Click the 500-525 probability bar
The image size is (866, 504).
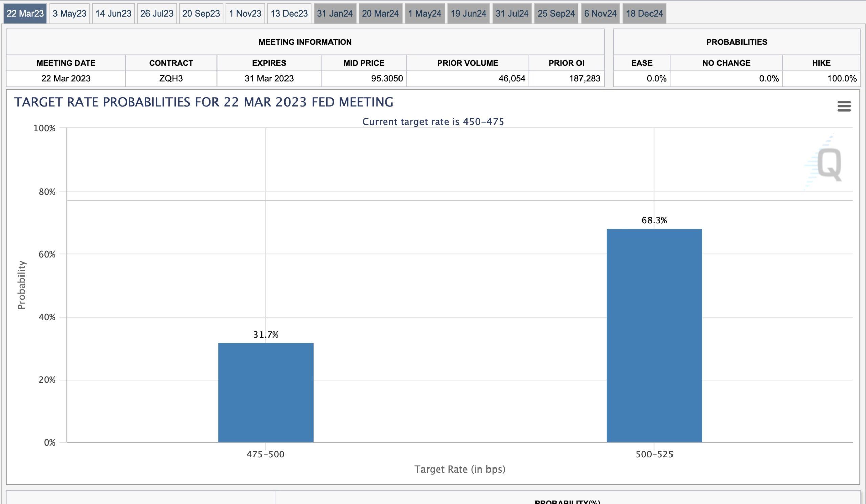click(x=654, y=335)
